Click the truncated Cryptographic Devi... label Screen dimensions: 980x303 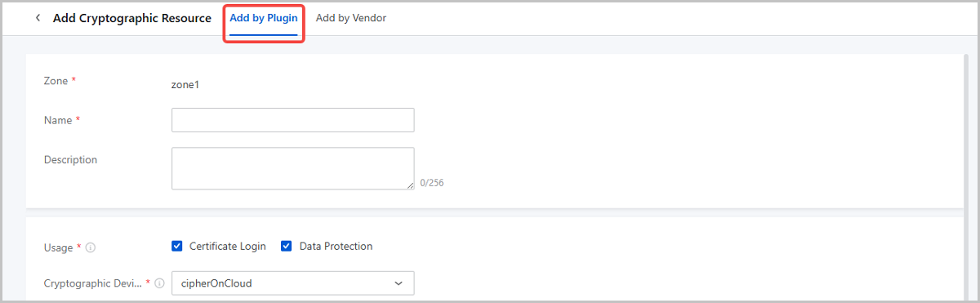pos(93,283)
